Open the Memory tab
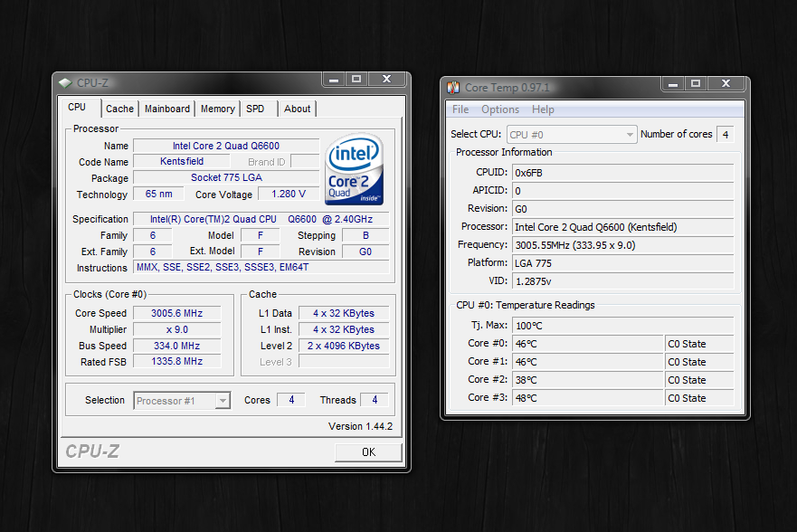Screen dimensions: 797x532 tap(217, 109)
